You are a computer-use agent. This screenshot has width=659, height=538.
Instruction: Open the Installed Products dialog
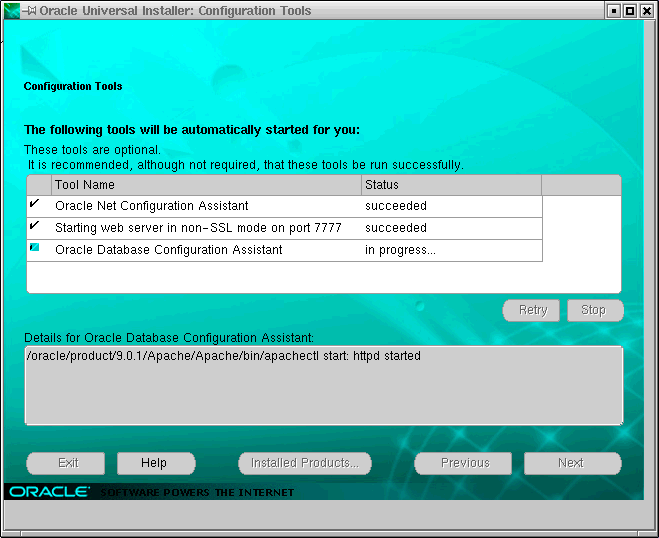[x=305, y=463]
